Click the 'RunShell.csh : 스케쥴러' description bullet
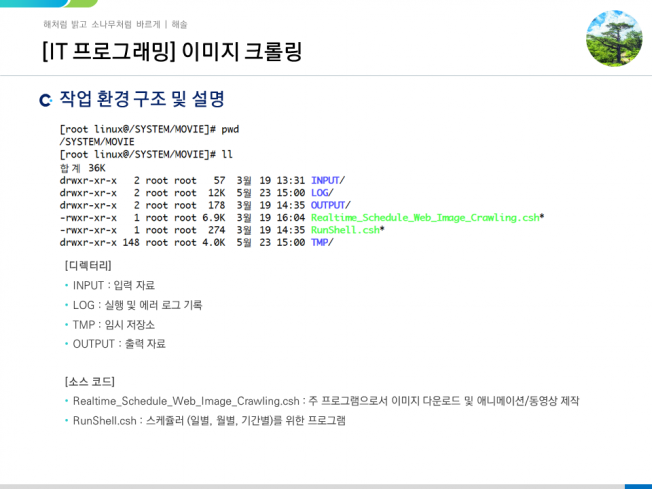 [208, 420]
